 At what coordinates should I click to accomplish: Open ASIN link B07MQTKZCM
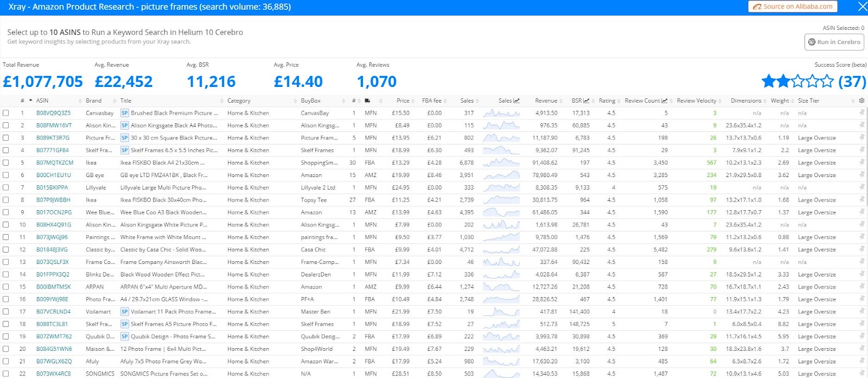(x=55, y=163)
